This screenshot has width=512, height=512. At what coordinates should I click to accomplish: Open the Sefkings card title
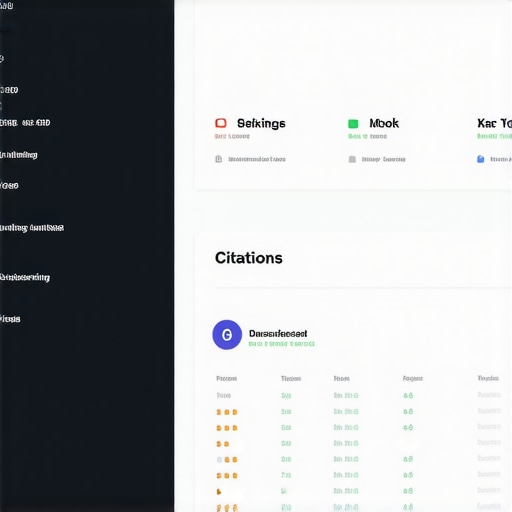pos(261,123)
